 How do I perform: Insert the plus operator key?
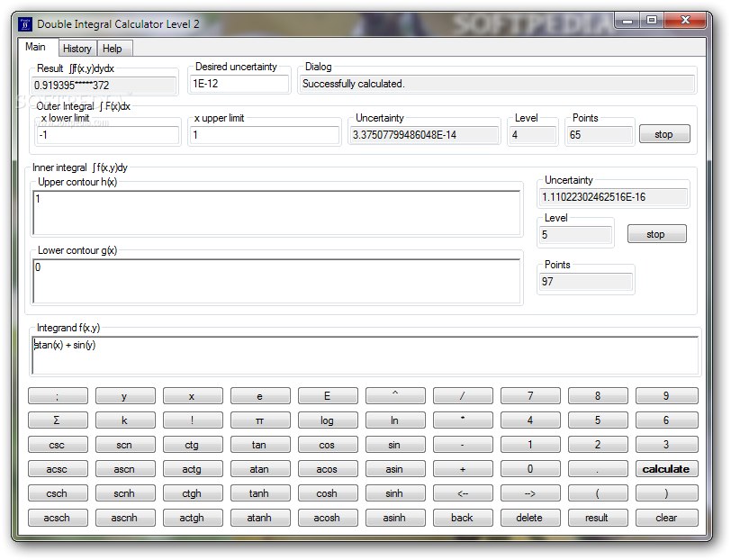(x=462, y=468)
